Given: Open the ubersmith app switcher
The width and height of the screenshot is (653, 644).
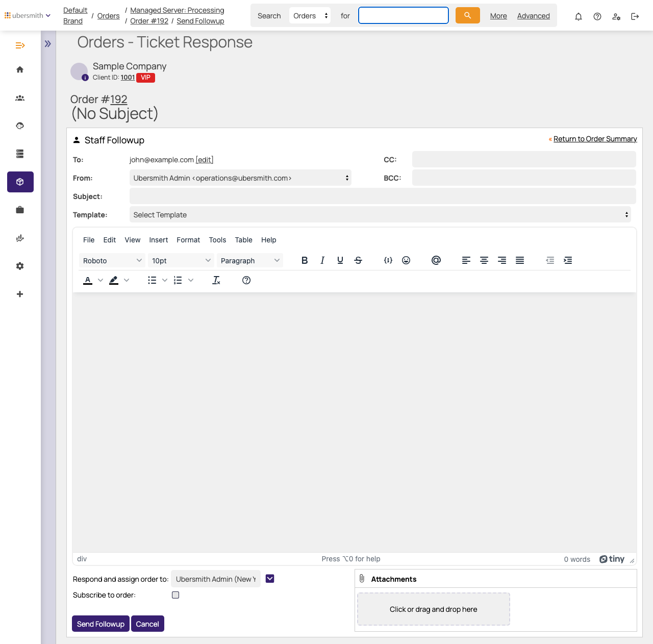Looking at the screenshot, I should point(28,15).
